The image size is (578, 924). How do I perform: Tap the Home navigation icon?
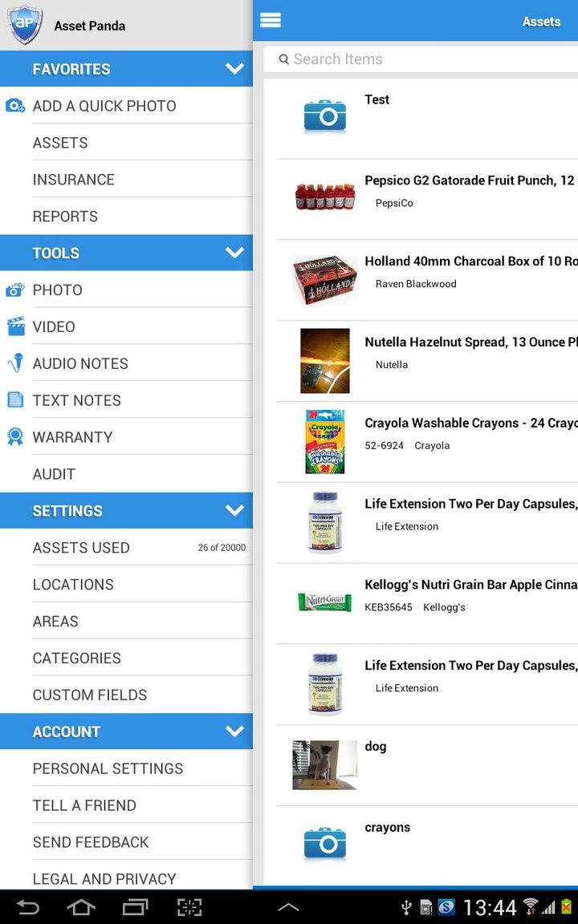(x=80, y=907)
